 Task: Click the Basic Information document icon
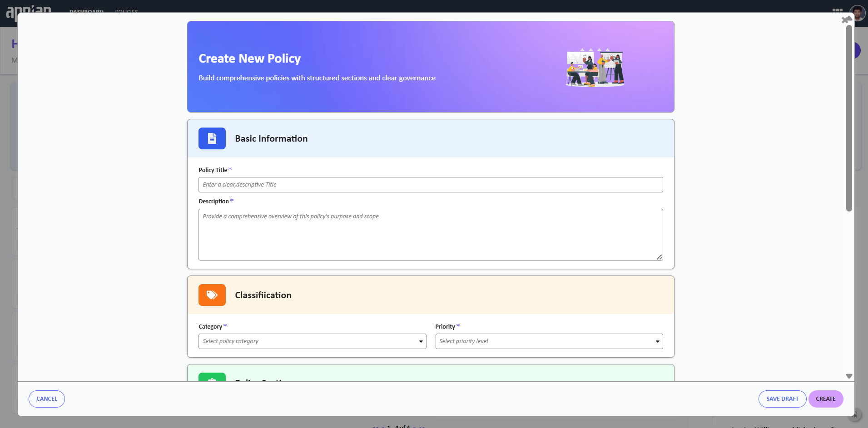point(212,138)
